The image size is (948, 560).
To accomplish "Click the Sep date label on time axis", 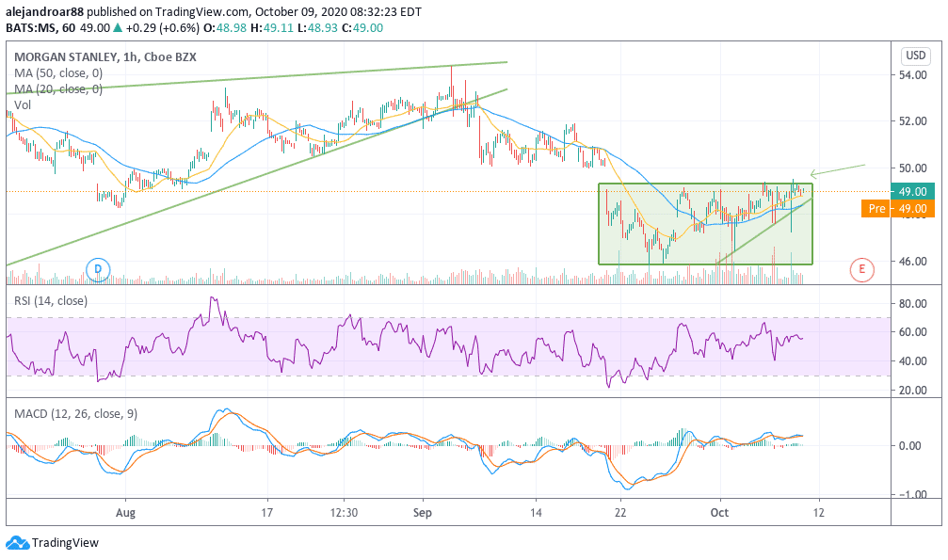I will tap(422, 513).
